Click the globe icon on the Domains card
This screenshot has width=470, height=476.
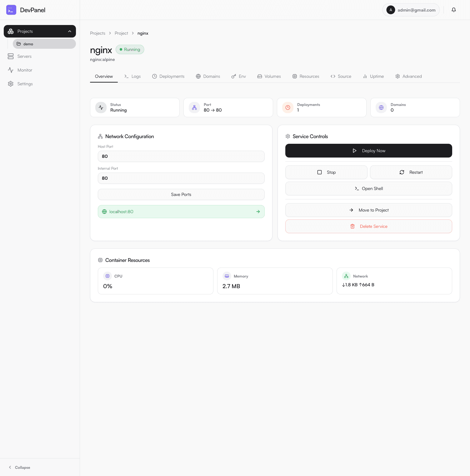coord(381,107)
